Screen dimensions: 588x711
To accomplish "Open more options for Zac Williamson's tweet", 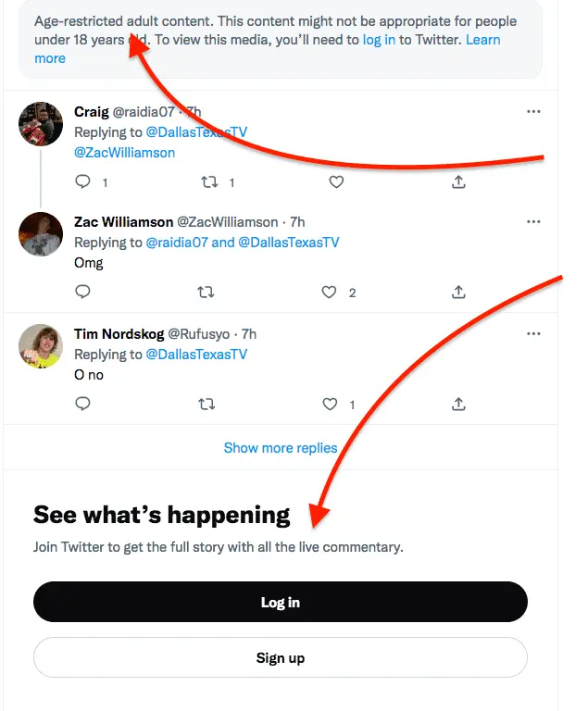I will [532, 222].
